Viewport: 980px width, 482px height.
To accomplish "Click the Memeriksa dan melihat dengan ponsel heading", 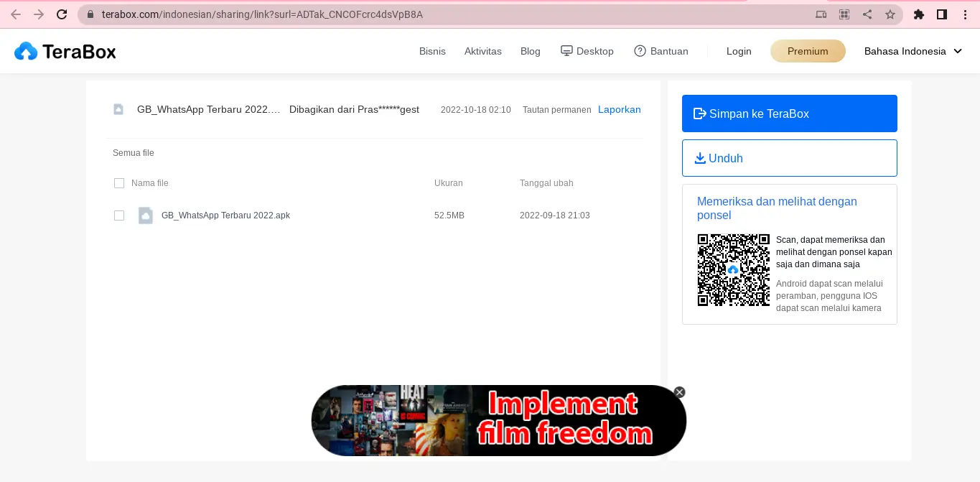I will [777, 208].
